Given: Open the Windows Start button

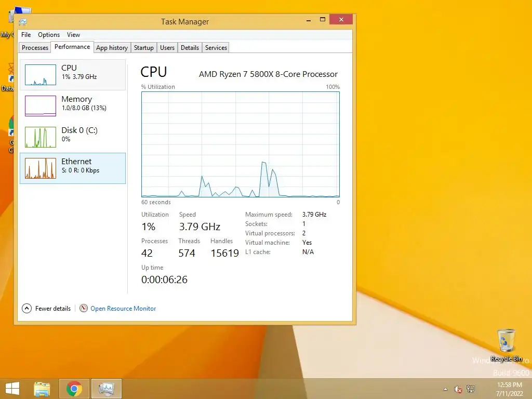Looking at the screenshot, I should (12, 389).
